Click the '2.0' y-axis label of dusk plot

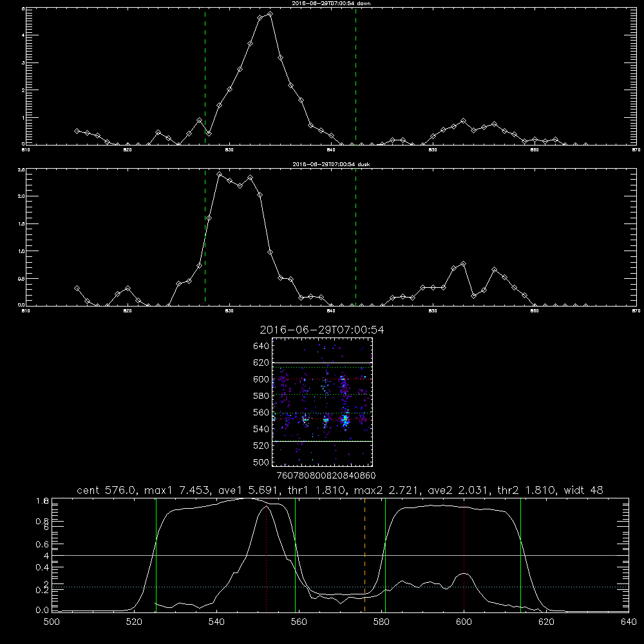point(22,196)
